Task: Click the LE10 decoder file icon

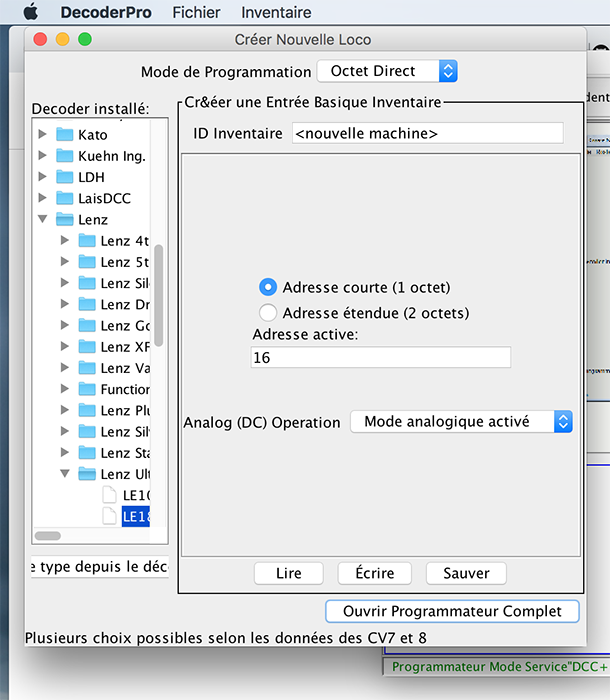Action: coord(109,495)
